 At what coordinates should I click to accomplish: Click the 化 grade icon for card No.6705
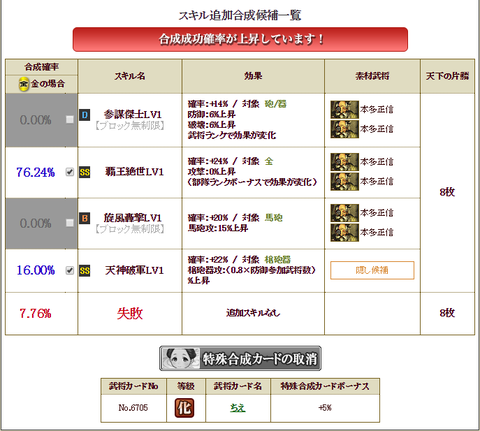(184, 408)
